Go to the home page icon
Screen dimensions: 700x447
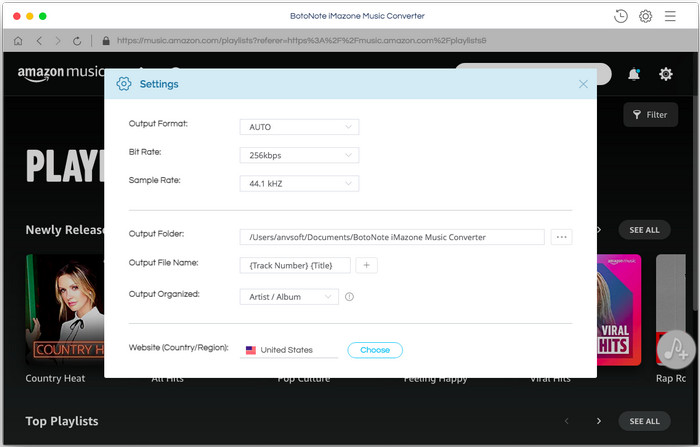pyautogui.click(x=18, y=41)
